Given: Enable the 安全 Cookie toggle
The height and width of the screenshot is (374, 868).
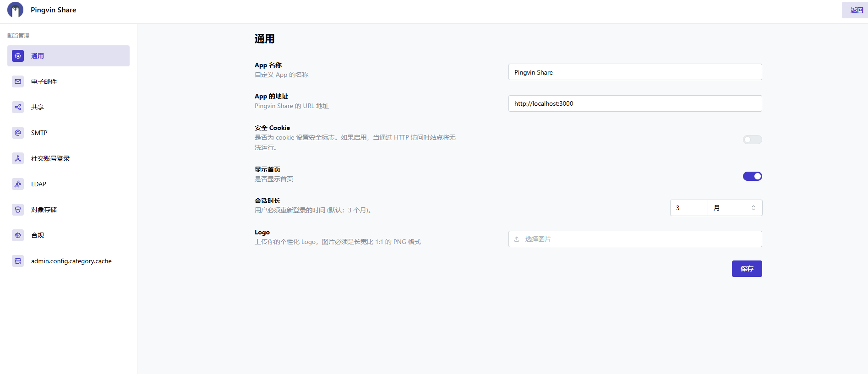Looking at the screenshot, I should 752,140.
